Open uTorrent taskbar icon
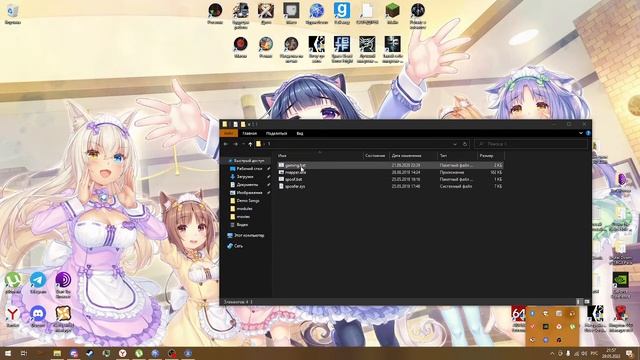Image resolution: width=640 pixels, height=360 pixels. tap(139, 353)
